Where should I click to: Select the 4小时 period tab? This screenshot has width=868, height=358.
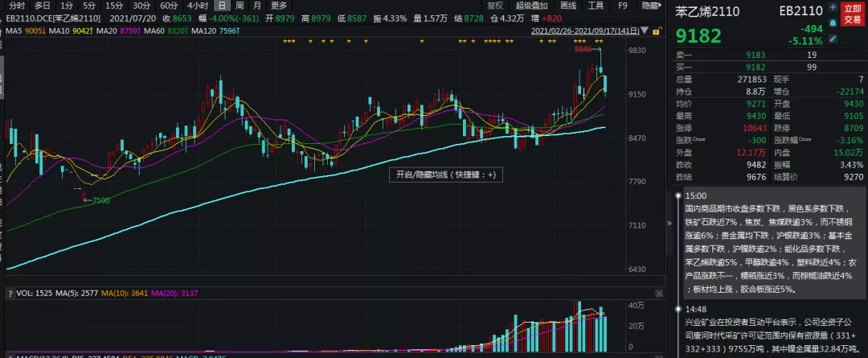[198, 6]
